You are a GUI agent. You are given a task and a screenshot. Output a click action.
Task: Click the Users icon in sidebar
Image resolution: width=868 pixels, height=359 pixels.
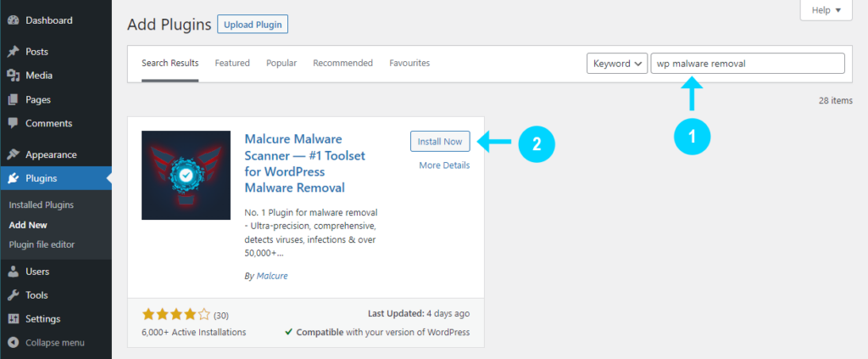(14, 272)
